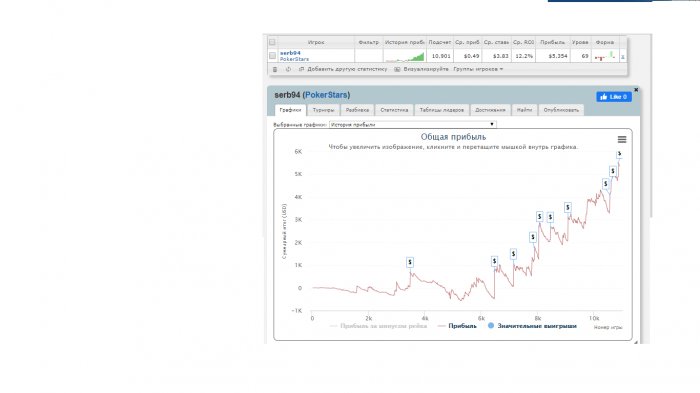Click the count value '10.901'
The height and width of the screenshot is (393, 700).
441,56
